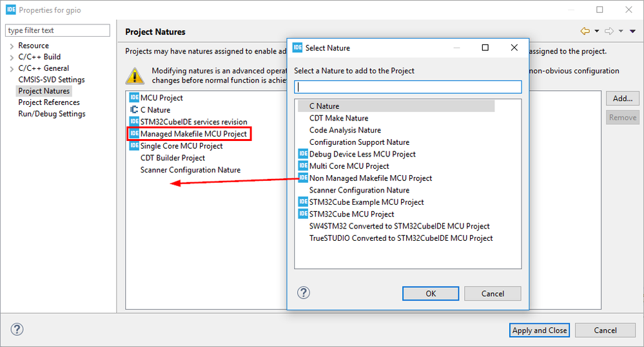Click IDE icon beside STM32CubeIDE services revision
Image resolution: width=644 pixels, height=347 pixels.
134,122
